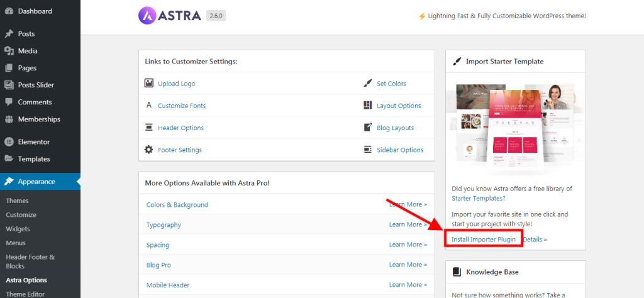
Task: Open Customize submenu item
Action: click(21, 214)
